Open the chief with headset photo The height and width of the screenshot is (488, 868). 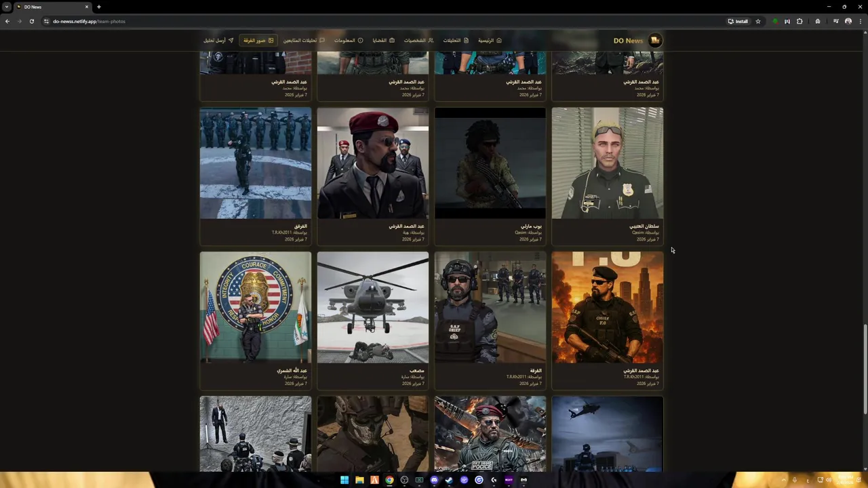coord(490,308)
